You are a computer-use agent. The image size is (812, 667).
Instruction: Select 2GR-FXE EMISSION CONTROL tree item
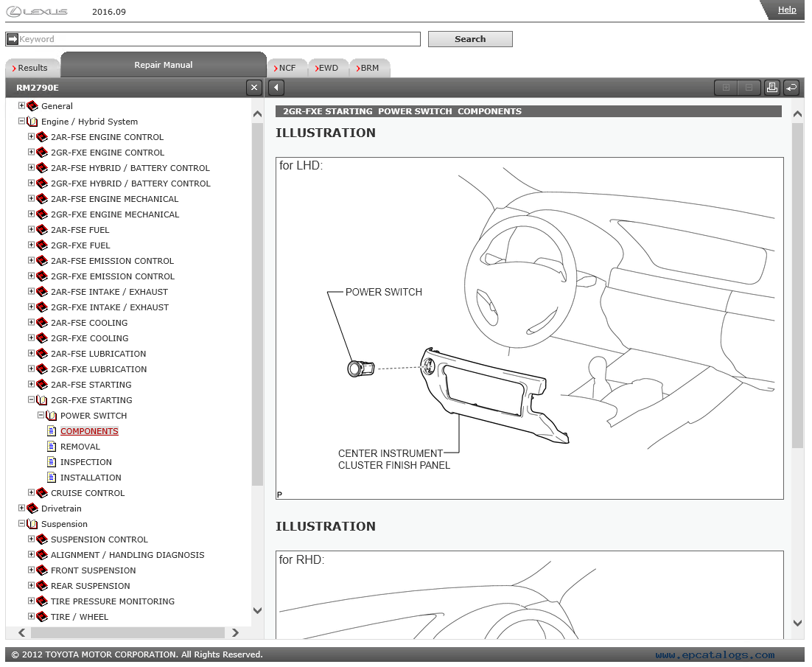click(x=113, y=276)
